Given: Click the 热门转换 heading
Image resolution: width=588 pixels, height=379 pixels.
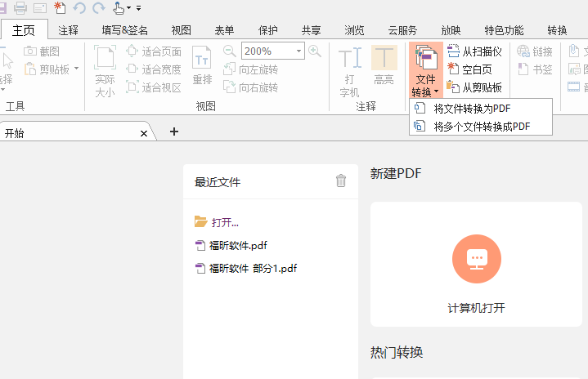Looking at the screenshot, I should click(397, 352).
